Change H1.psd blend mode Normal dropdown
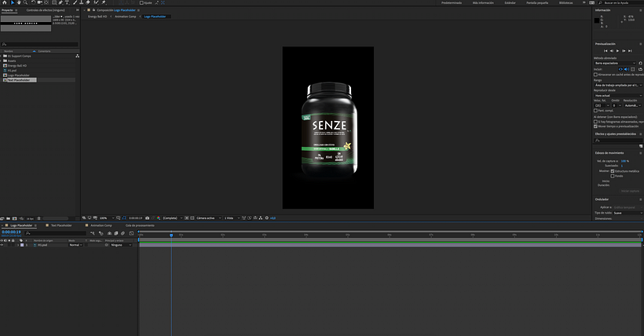644x336 pixels. point(75,245)
